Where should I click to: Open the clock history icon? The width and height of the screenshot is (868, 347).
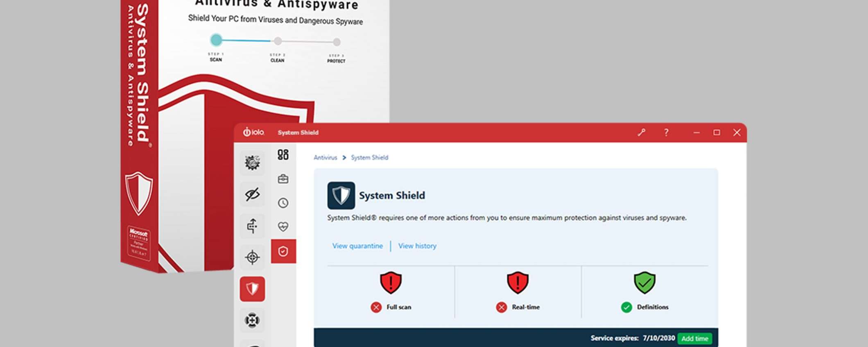pyautogui.click(x=283, y=203)
